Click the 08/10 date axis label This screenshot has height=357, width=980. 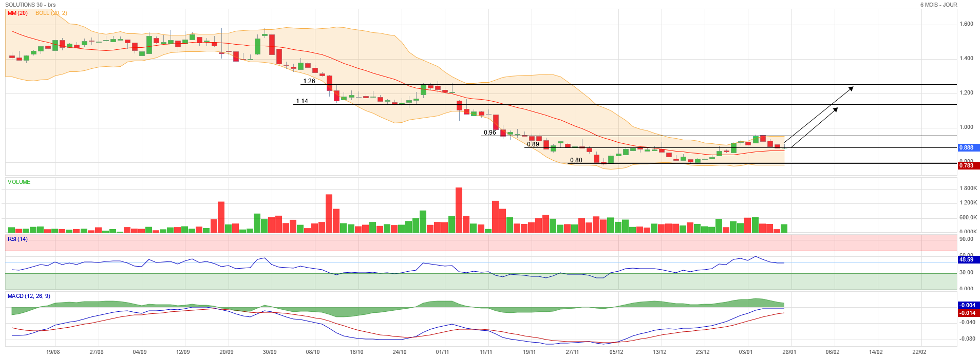[x=313, y=352]
